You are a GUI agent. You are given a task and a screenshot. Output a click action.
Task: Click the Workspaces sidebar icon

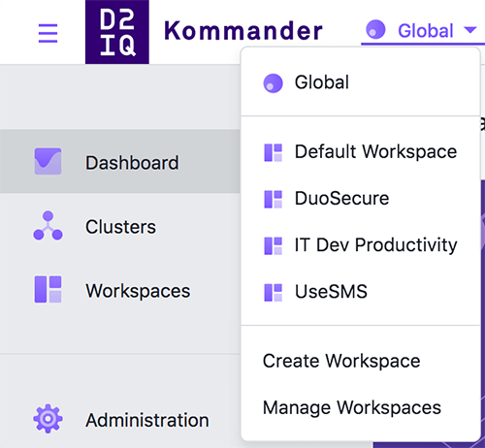point(48,289)
